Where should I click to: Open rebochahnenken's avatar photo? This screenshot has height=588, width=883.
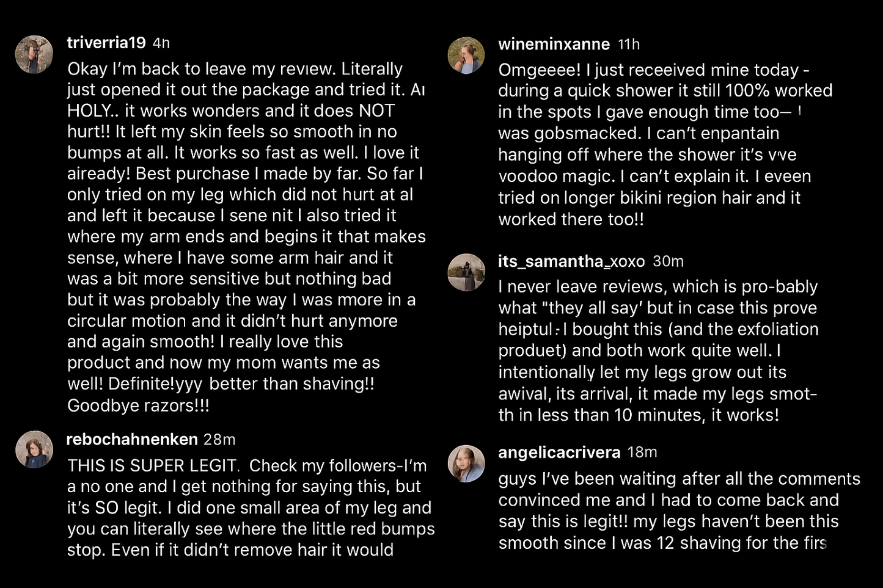(34, 449)
